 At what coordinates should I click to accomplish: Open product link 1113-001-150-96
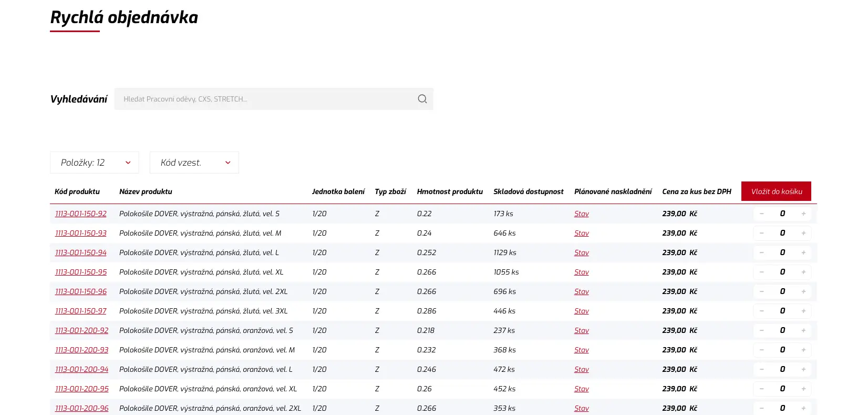[x=81, y=291]
